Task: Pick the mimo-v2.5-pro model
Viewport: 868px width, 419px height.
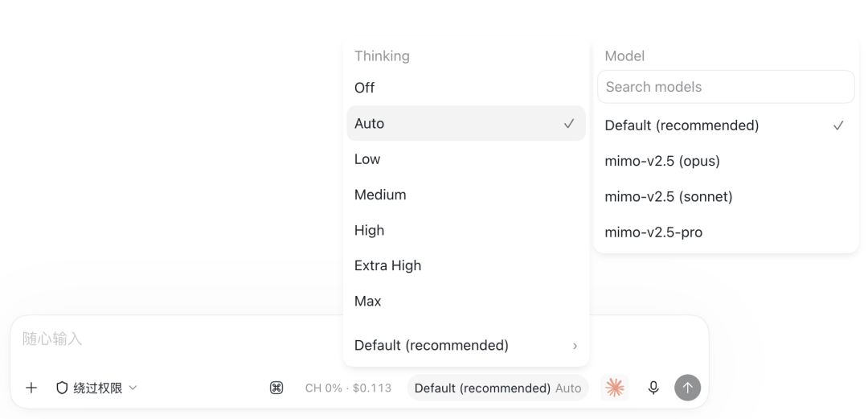Action: 726,232
